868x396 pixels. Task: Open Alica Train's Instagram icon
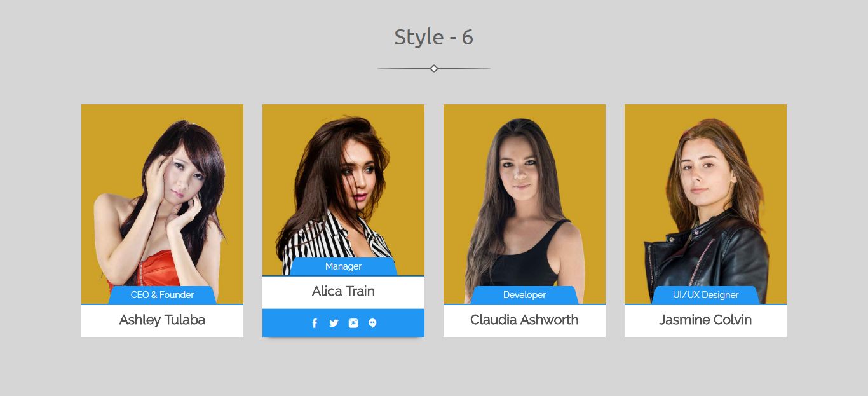pyautogui.click(x=353, y=323)
